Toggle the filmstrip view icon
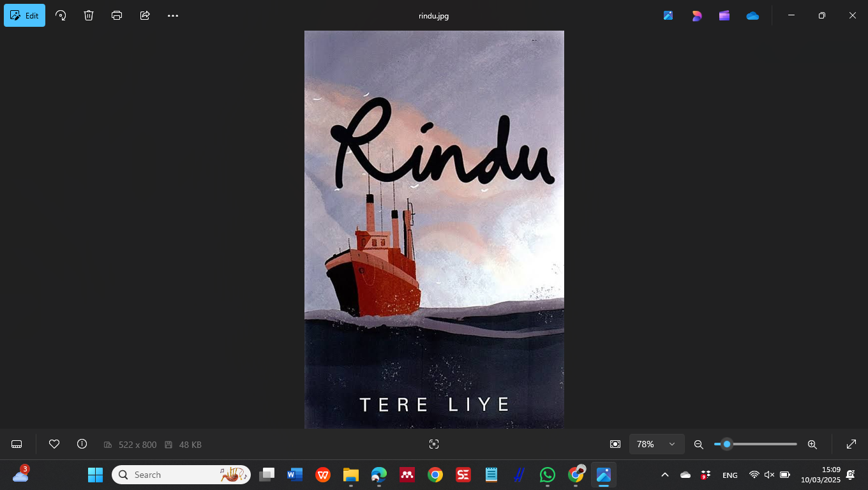This screenshot has height=490, width=868. pyautogui.click(x=17, y=444)
